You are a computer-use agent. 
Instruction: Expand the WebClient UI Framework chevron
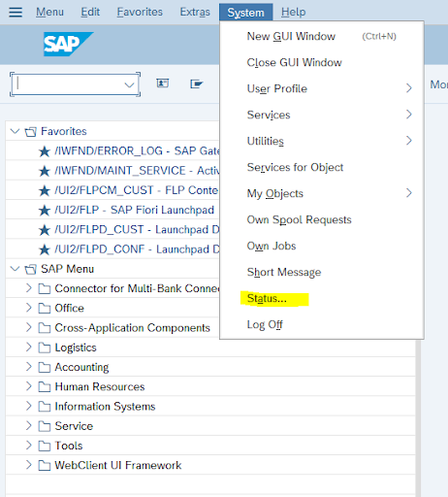coord(29,465)
